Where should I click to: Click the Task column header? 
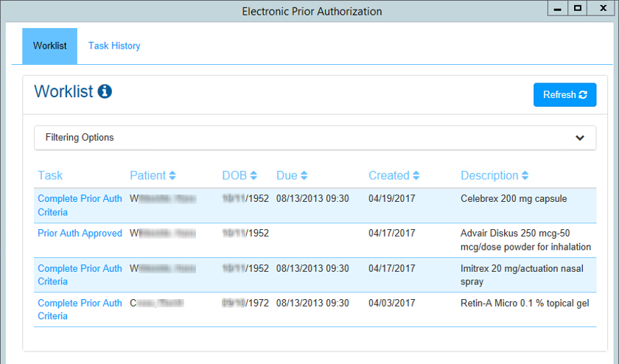pyautogui.click(x=50, y=175)
